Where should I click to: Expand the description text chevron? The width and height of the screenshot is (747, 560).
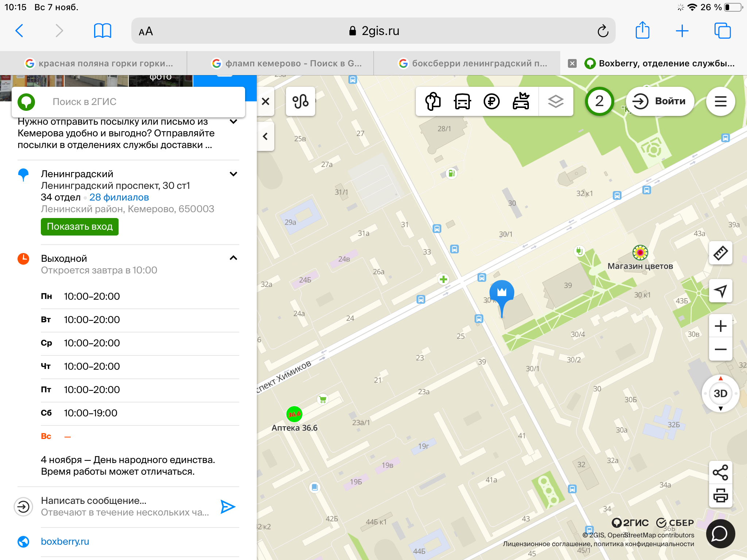(x=233, y=121)
